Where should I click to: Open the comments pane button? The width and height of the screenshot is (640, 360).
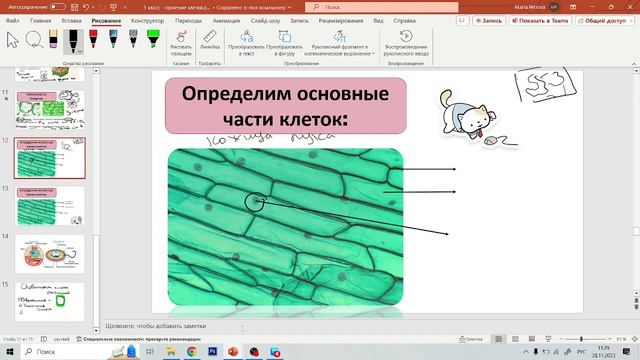(x=462, y=20)
